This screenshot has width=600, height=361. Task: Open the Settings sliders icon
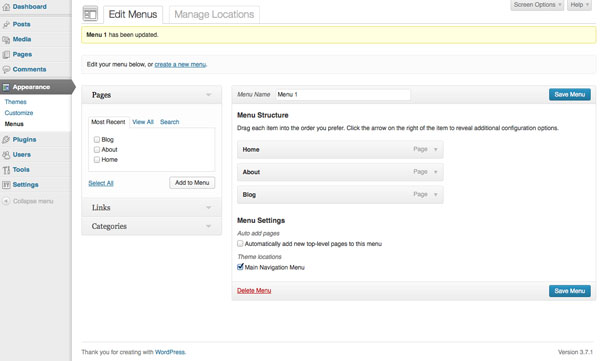(x=6, y=185)
